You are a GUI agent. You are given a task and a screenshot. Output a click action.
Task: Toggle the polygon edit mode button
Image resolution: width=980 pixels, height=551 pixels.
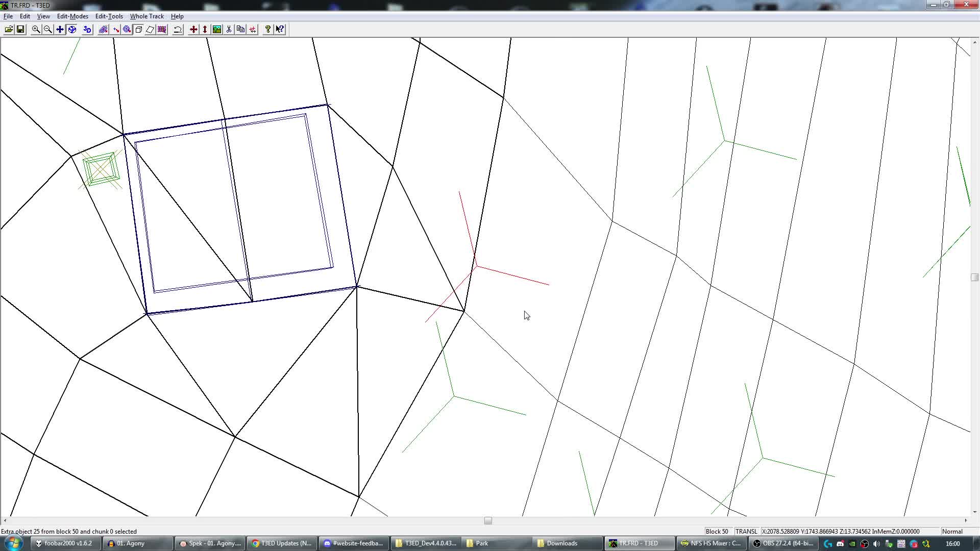coord(150,30)
